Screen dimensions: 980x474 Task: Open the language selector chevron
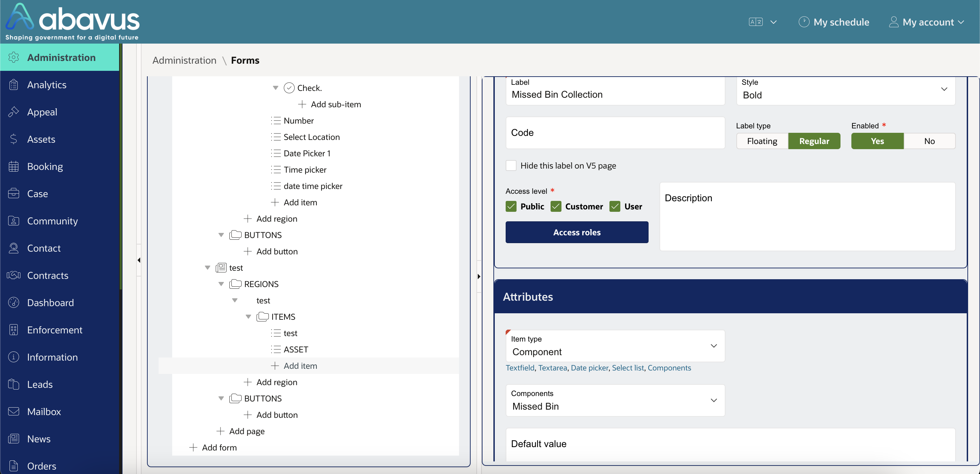tap(773, 22)
